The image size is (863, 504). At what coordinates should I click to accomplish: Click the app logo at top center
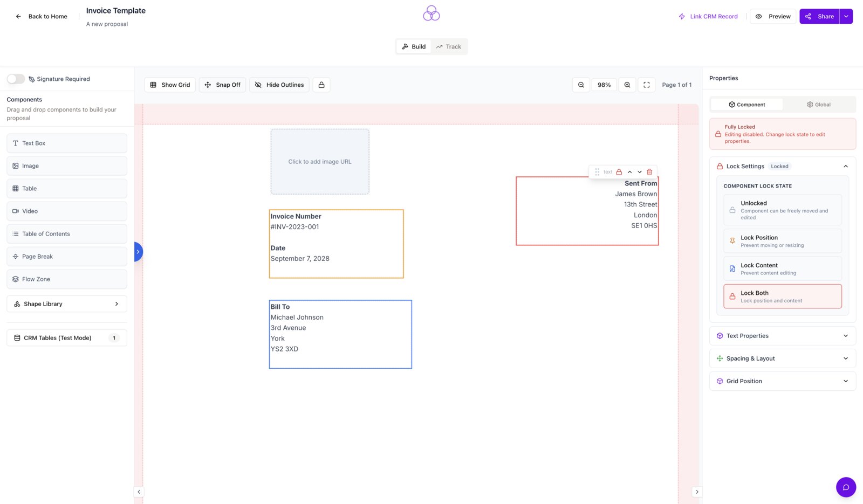(x=432, y=13)
